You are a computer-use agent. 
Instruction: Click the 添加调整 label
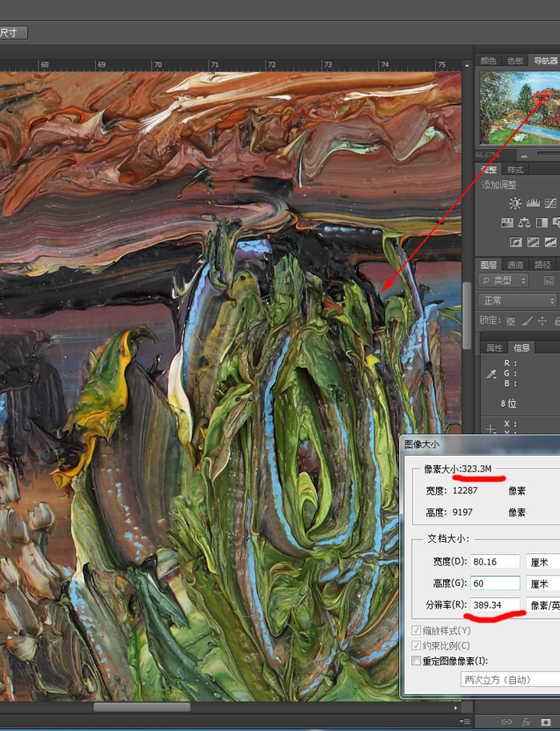(499, 185)
